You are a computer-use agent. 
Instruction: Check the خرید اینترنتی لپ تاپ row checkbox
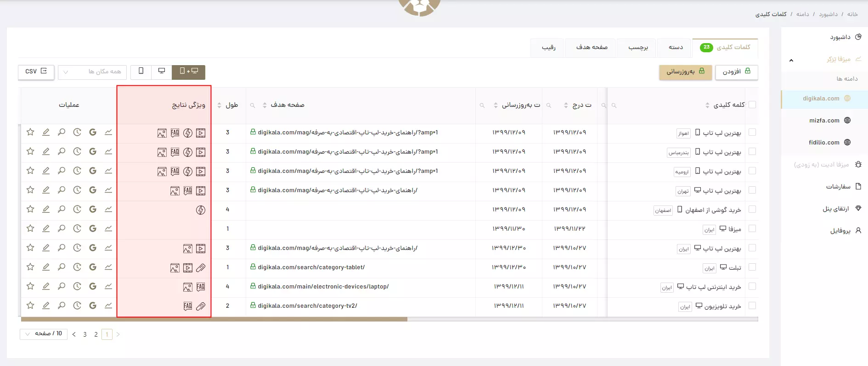[752, 286]
